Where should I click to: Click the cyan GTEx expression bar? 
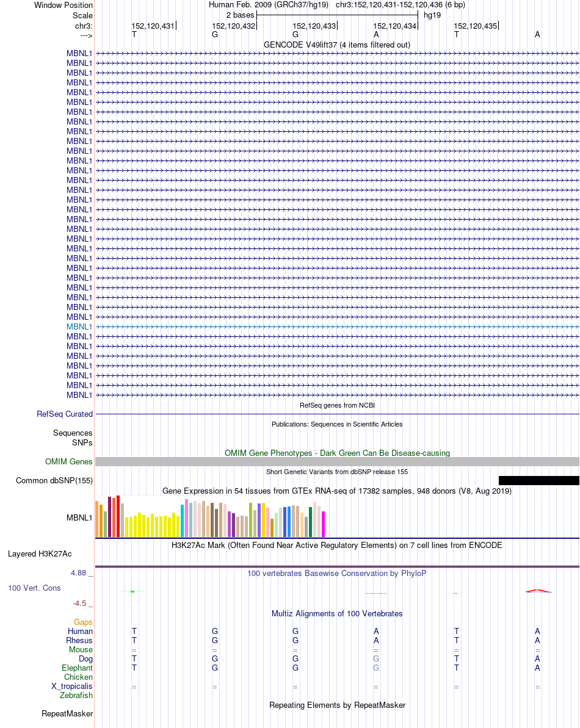click(183, 521)
